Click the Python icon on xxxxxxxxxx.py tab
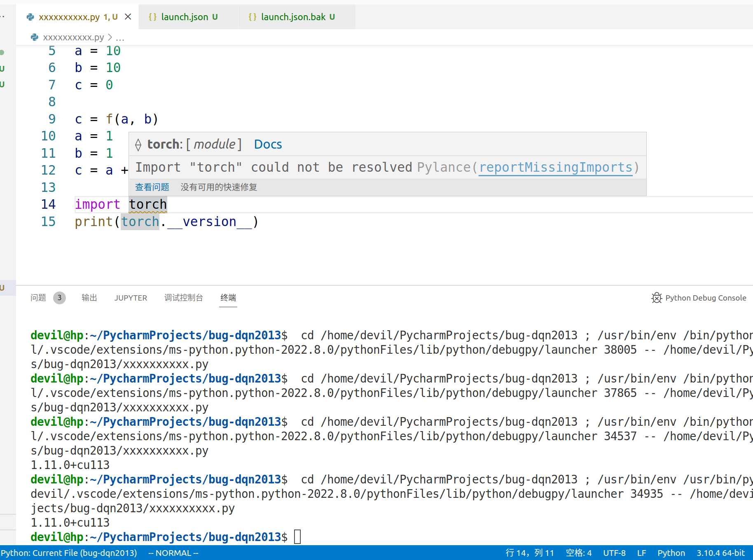The image size is (753, 560). tap(30, 17)
